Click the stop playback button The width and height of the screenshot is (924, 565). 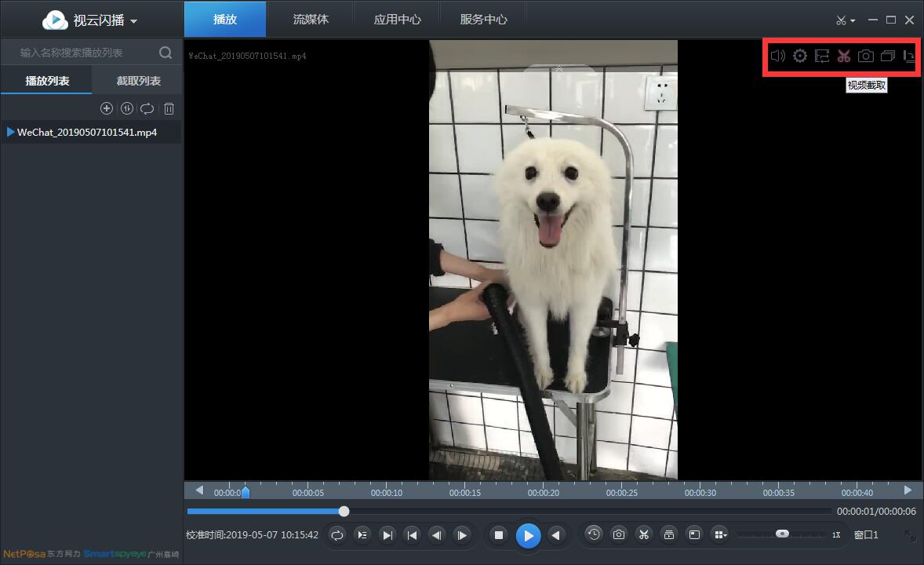(499, 534)
